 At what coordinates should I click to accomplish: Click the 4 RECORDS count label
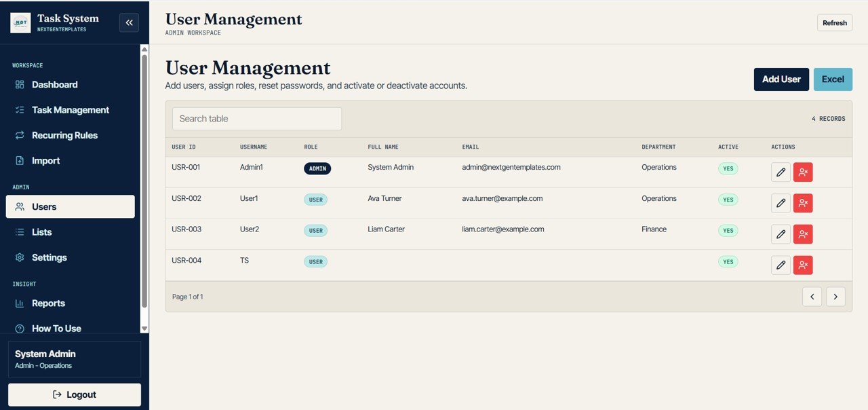pyautogui.click(x=829, y=119)
